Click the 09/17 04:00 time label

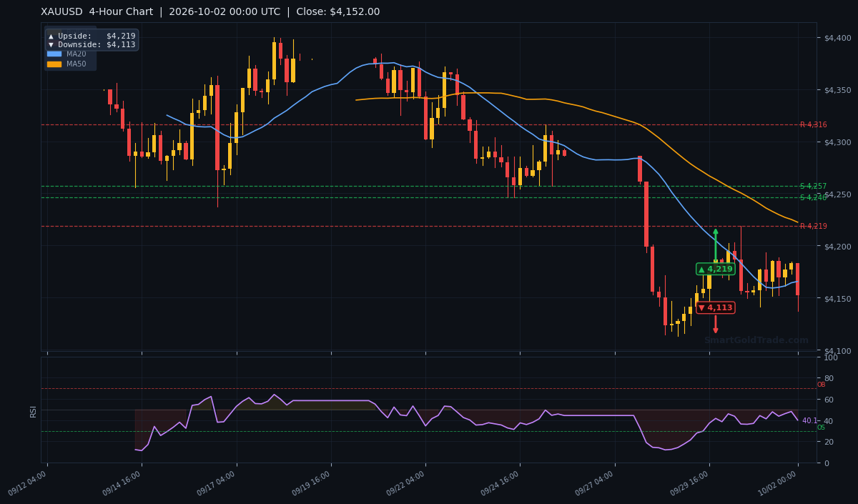point(217,483)
